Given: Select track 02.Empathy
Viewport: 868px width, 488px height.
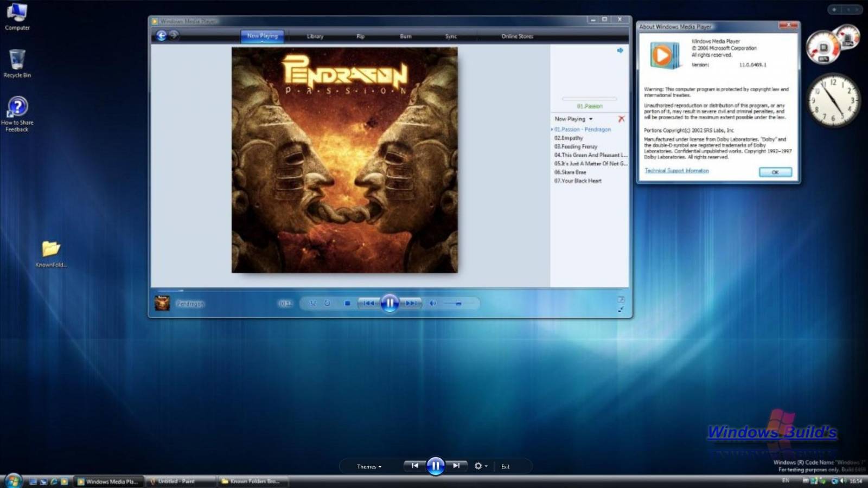Looking at the screenshot, I should tap(568, 138).
